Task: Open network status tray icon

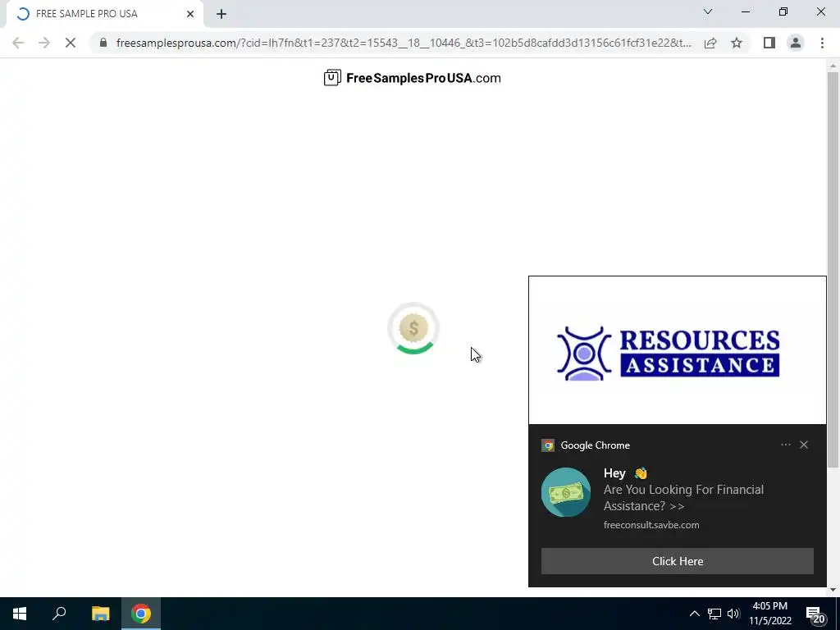Action: click(x=714, y=614)
